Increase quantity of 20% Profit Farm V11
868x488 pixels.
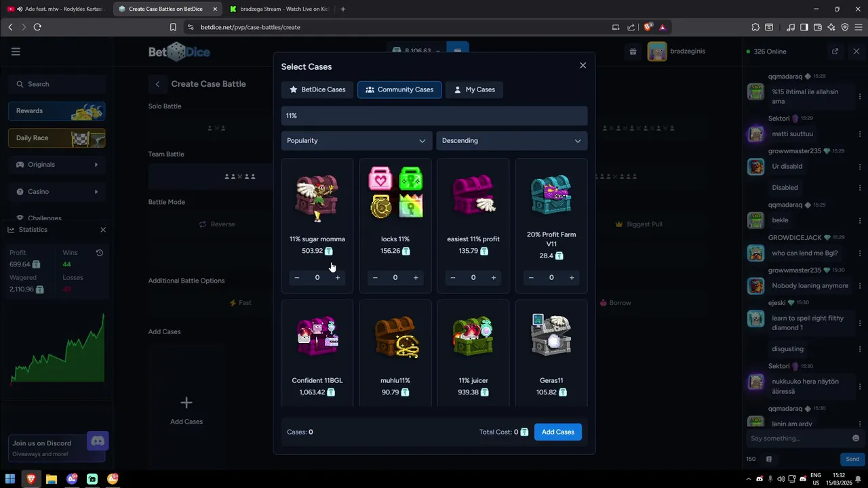[572, 277]
